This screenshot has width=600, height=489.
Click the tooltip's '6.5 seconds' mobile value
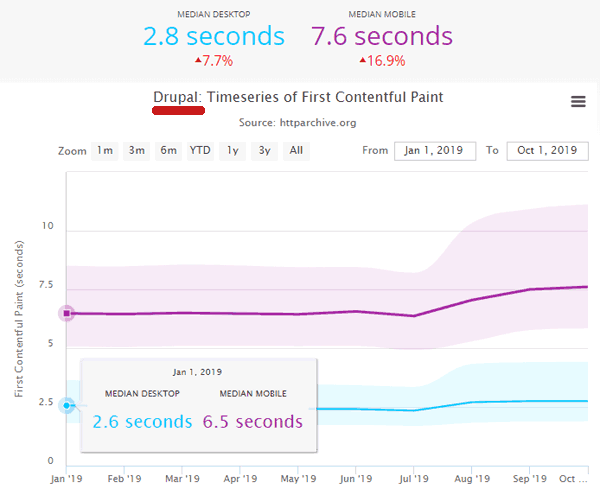pos(253,422)
